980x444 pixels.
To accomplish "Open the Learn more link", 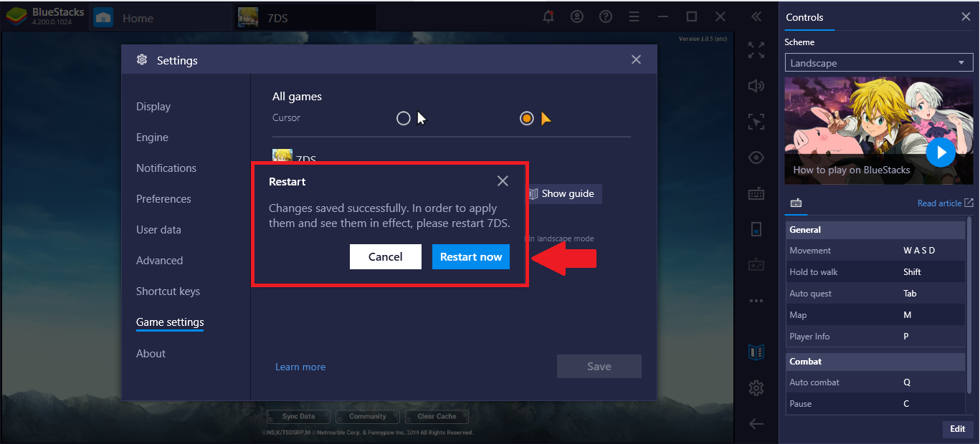I will pos(300,367).
